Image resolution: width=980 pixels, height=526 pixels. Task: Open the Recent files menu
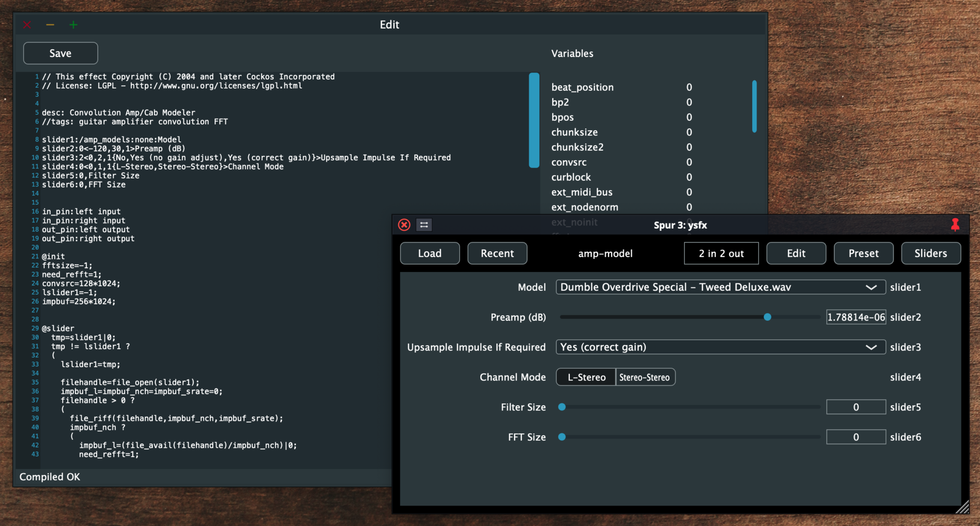point(497,253)
